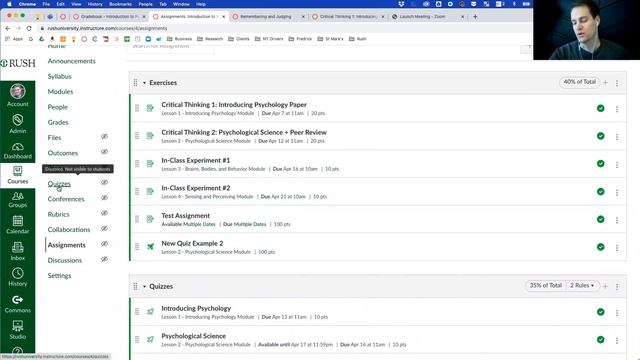Screen dimensions: 640x360
Task: Toggle published status of Critical Thinking 1
Action: (600, 108)
